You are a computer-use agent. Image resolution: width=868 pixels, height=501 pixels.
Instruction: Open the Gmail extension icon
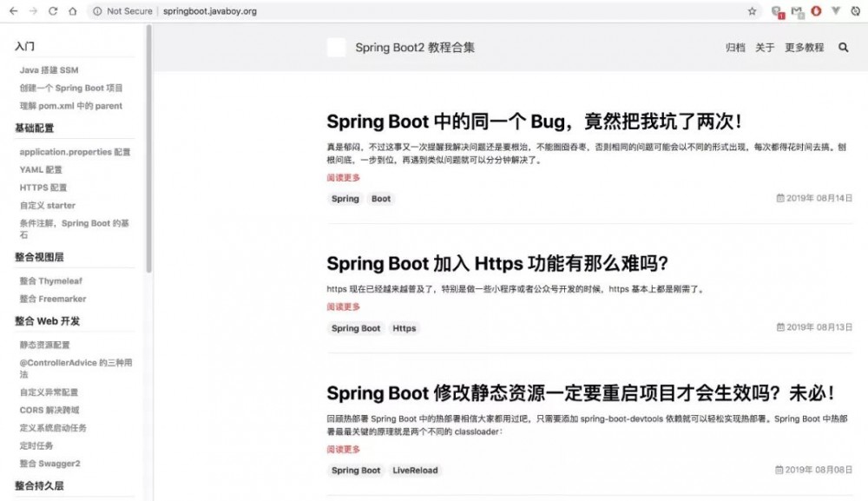click(x=797, y=11)
